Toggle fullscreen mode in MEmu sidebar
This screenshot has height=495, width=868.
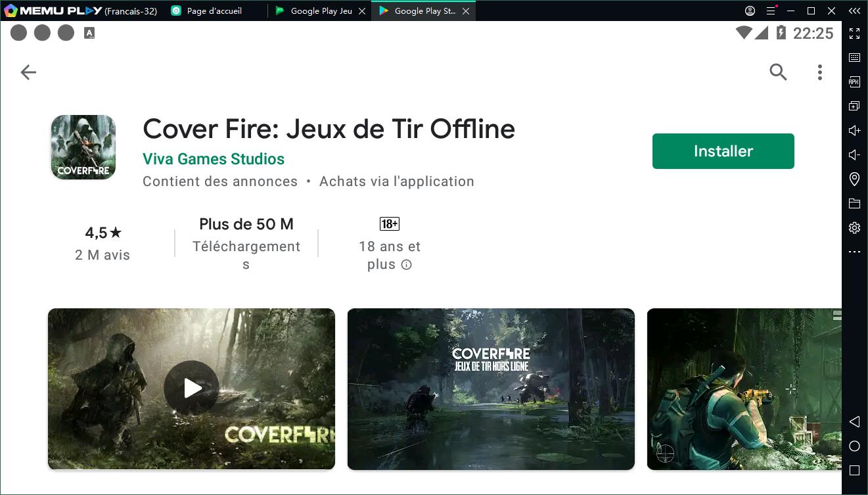854,34
